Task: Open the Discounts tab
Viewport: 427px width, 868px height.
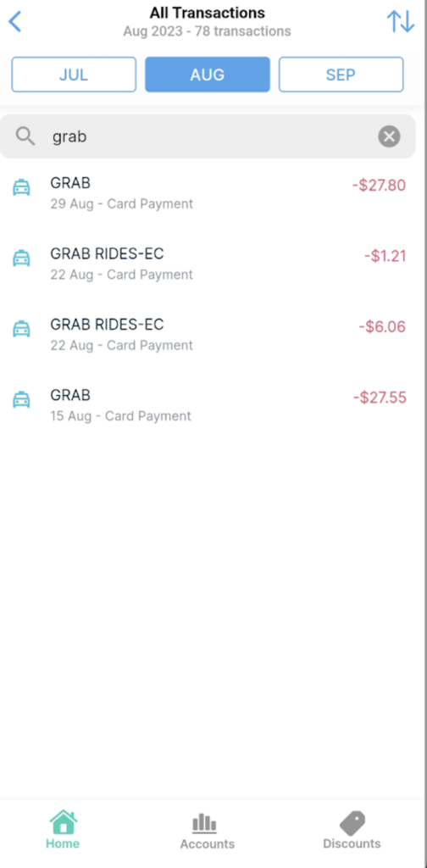Action: tap(352, 830)
